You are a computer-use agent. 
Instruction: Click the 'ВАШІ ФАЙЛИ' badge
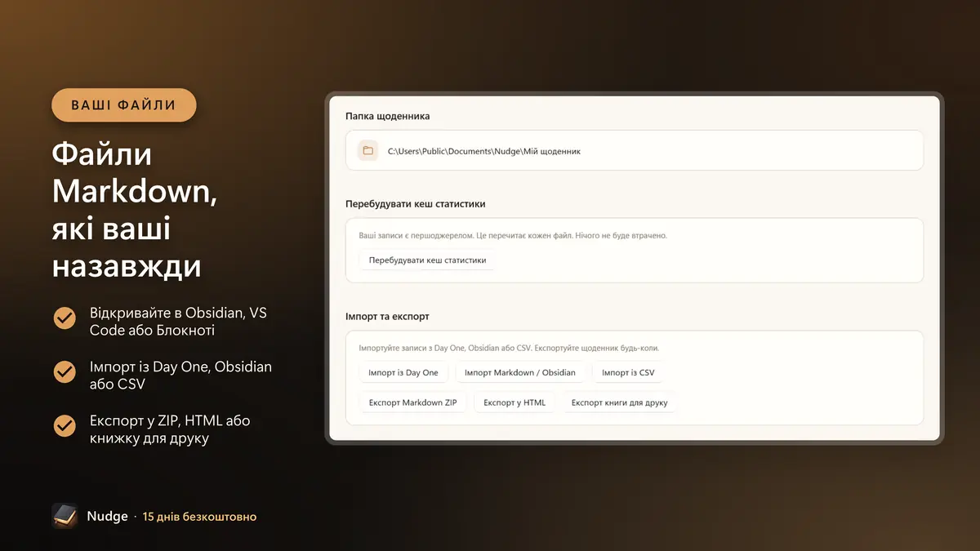click(124, 105)
